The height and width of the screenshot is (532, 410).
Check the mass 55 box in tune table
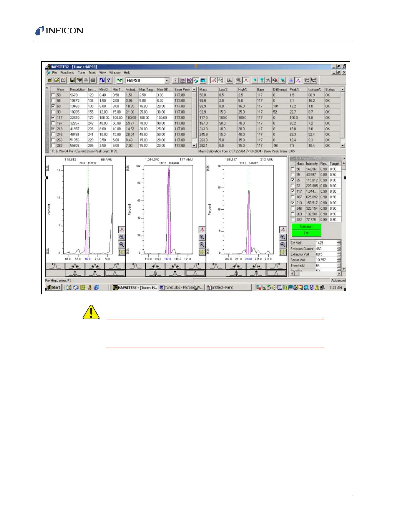(53, 101)
